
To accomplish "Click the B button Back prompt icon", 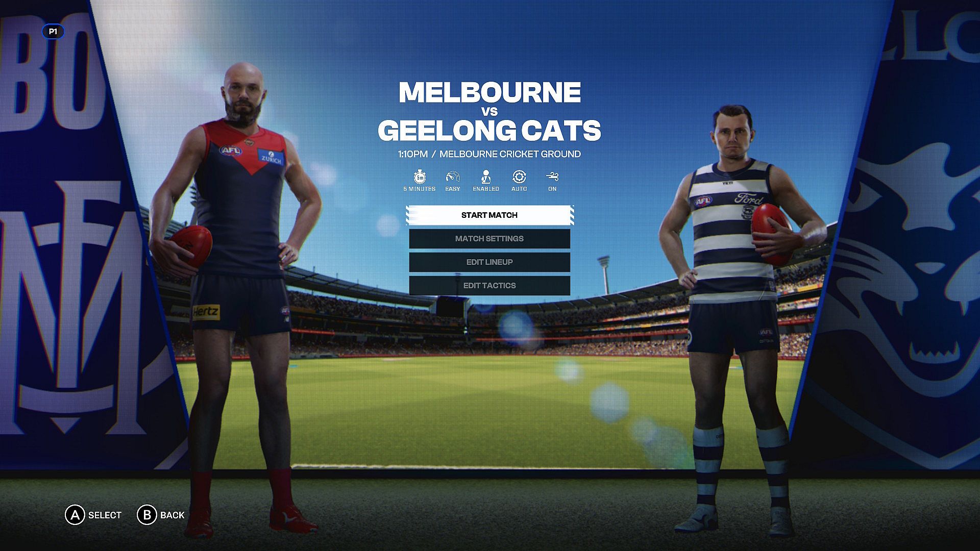I will [146, 515].
